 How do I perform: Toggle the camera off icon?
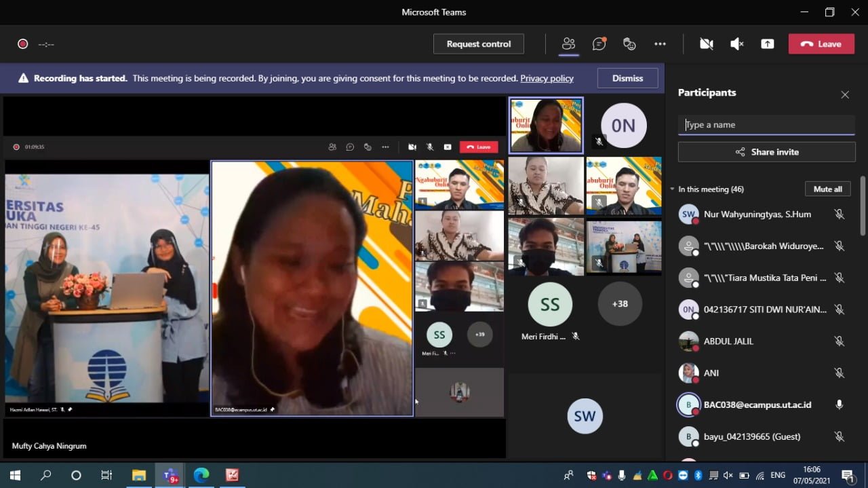point(707,44)
